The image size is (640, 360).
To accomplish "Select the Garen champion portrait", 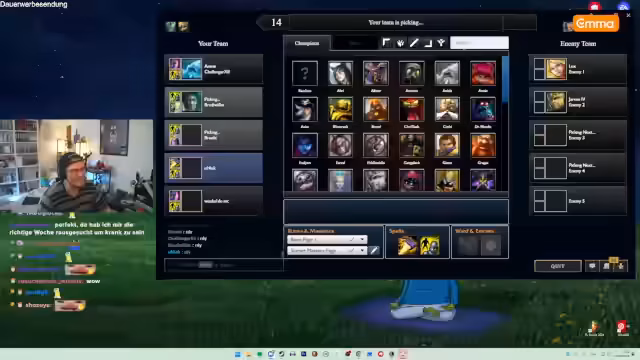I will 447,145.
